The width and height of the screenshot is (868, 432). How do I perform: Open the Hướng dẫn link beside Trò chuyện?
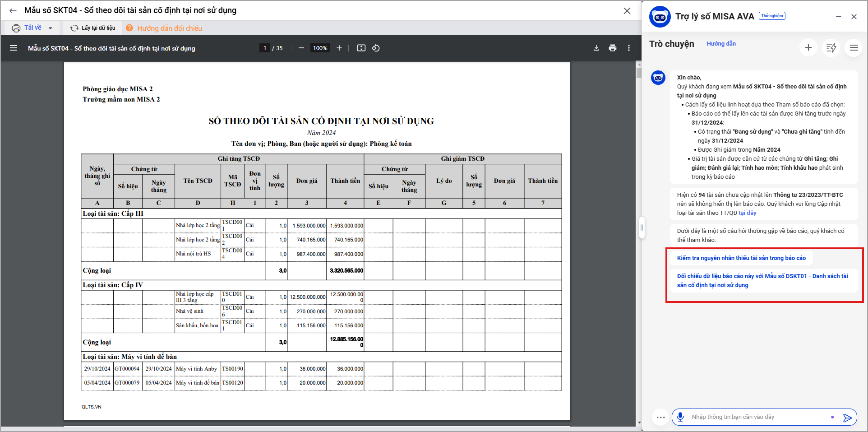click(x=721, y=44)
